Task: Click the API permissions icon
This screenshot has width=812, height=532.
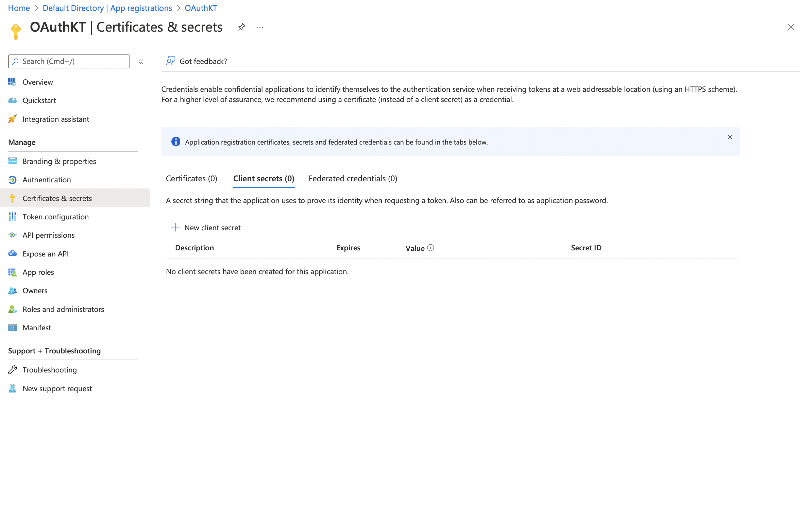Action: 12,235
